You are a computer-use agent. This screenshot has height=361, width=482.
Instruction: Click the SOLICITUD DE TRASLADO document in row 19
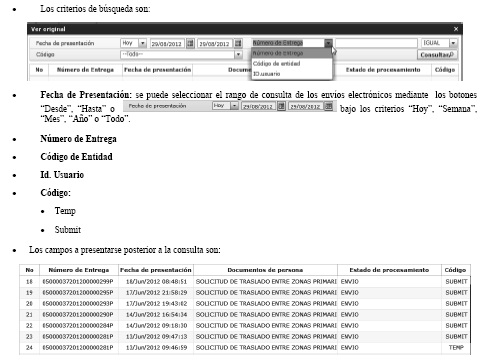tap(266, 293)
